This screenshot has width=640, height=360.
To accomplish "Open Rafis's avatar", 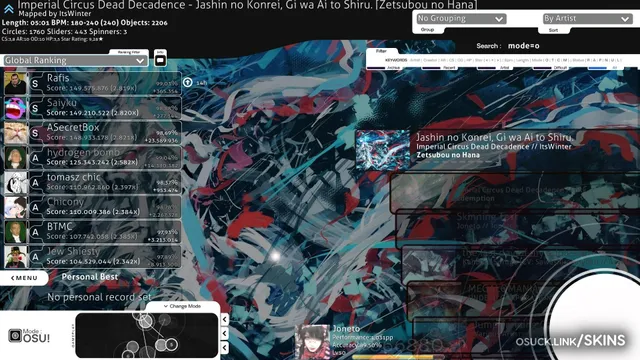I will [x=16, y=83].
